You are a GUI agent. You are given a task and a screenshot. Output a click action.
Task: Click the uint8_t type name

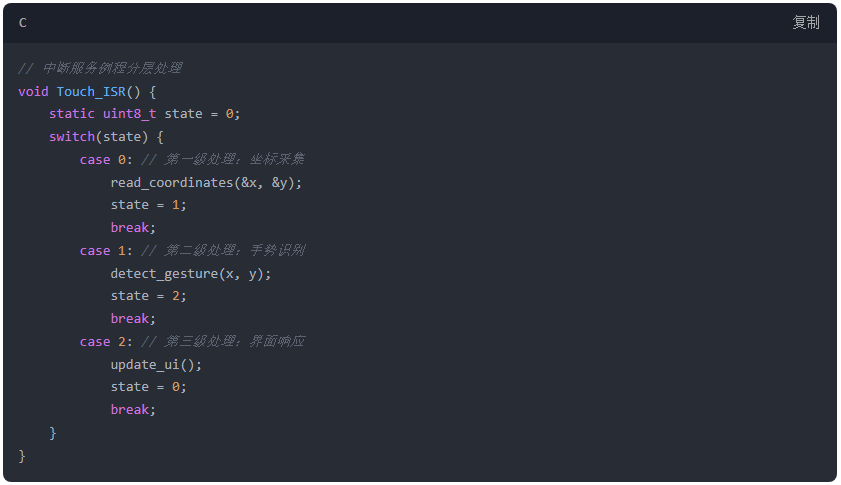(x=129, y=114)
